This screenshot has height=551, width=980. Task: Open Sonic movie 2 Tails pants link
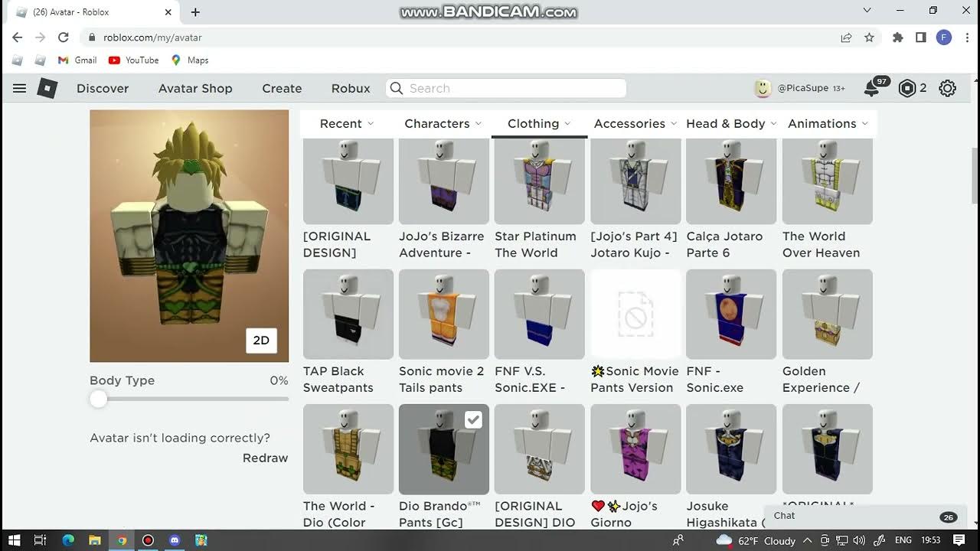point(442,380)
